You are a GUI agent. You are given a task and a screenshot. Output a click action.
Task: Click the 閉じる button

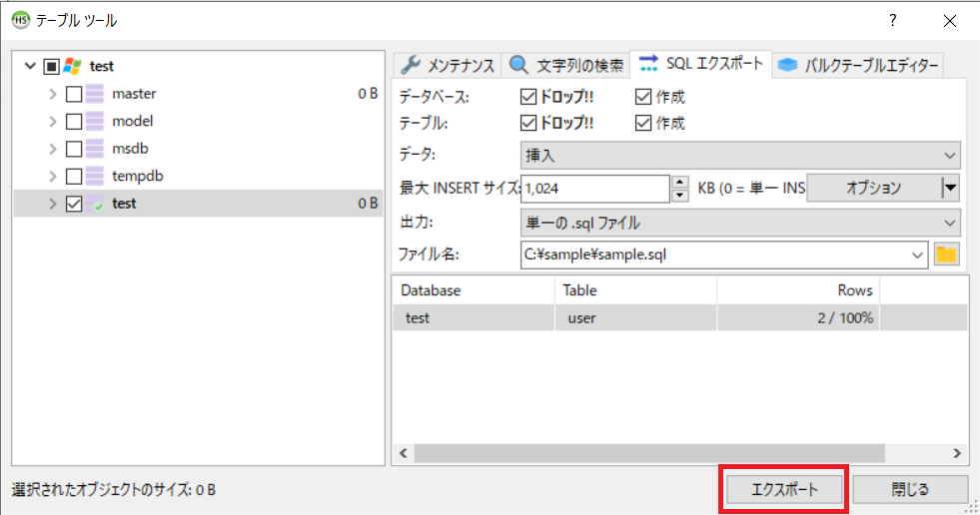[910, 489]
